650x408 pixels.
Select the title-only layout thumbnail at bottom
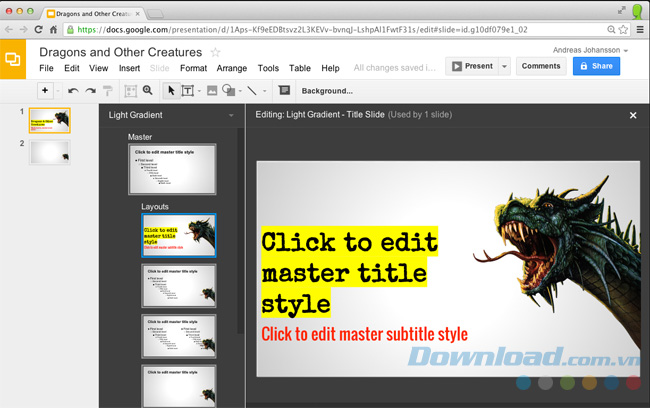click(x=179, y=386)
